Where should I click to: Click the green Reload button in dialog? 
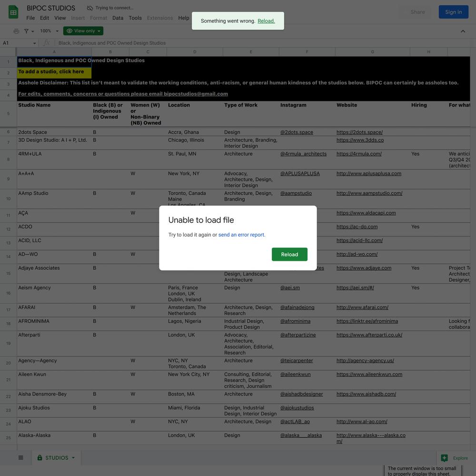[289, 254]
